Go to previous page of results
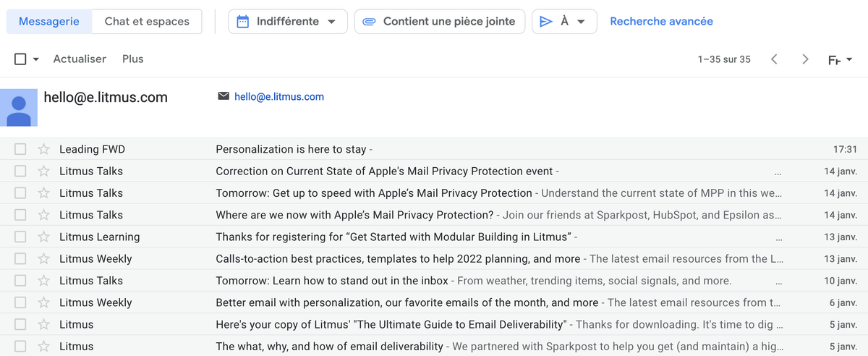The height and width of the screenshot is (356, 868). tap(774, 59)
